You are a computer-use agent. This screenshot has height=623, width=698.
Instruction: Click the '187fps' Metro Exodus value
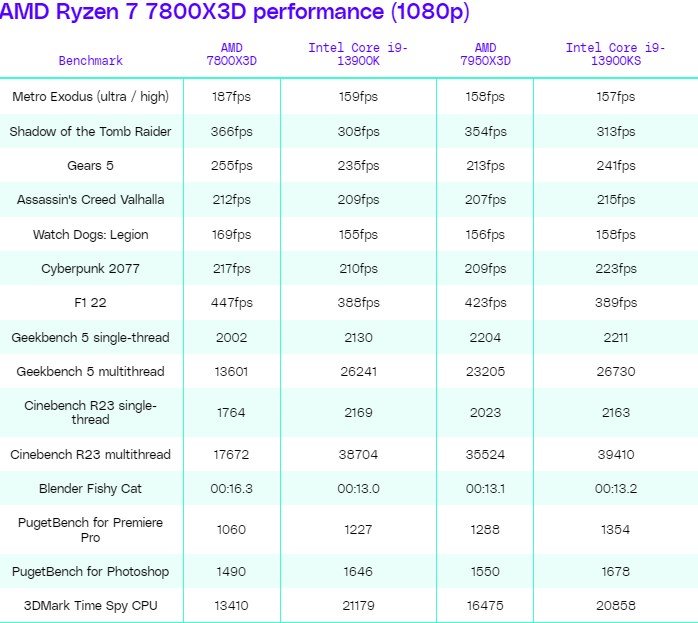click(231, 97)
